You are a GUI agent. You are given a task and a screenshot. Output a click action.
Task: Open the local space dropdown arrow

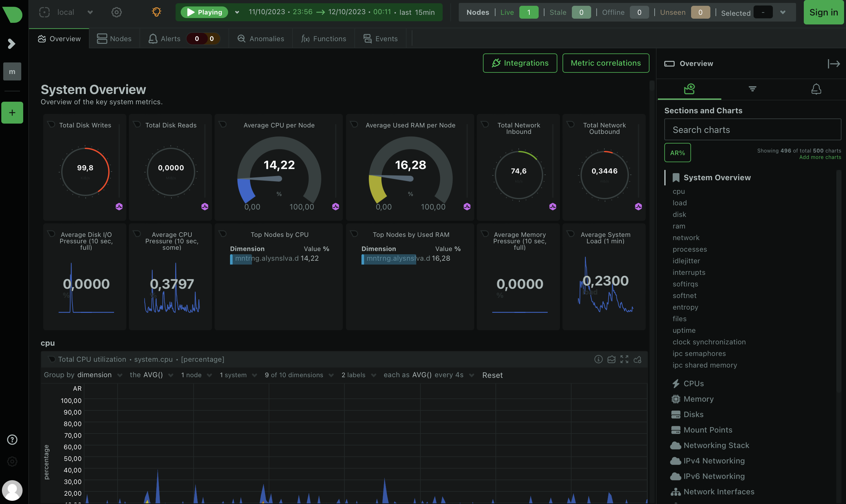coord(90,12)
